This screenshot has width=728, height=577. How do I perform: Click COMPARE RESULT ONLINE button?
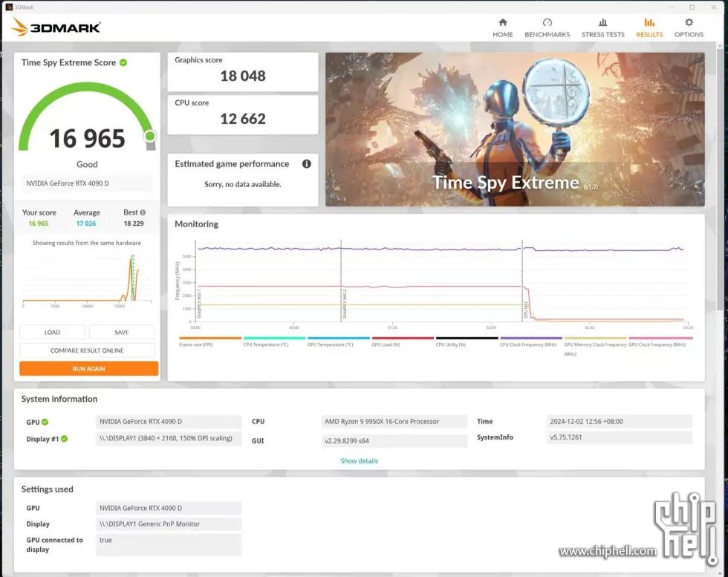[87, 351]
